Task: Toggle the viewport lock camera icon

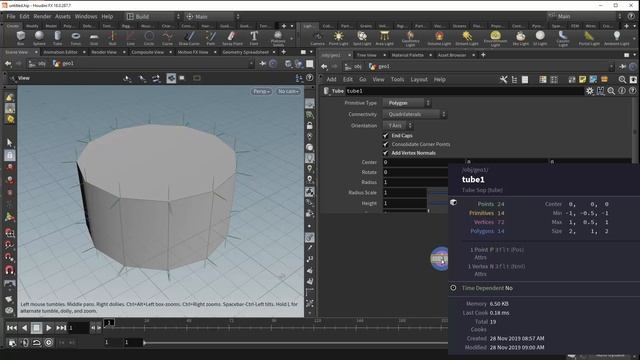Action: 310,126
